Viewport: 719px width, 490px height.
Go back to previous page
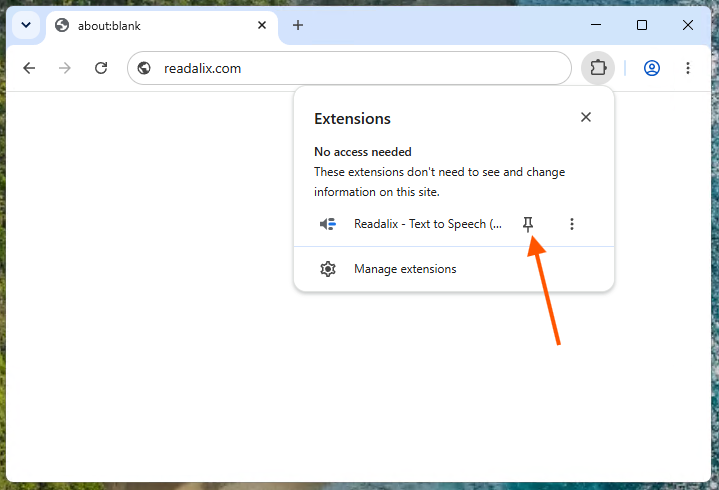pyautogui.click(x=29, y=68)
